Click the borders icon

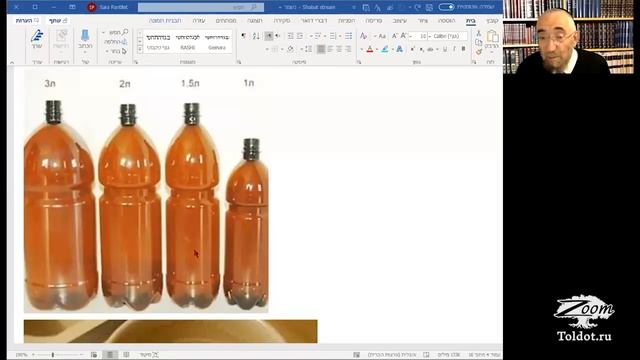point(275,49)
